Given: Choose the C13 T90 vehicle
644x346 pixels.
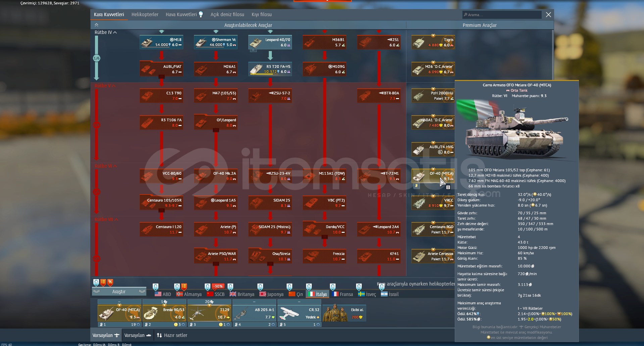Looking at the screenshot, I should click(x=161, y=96).
